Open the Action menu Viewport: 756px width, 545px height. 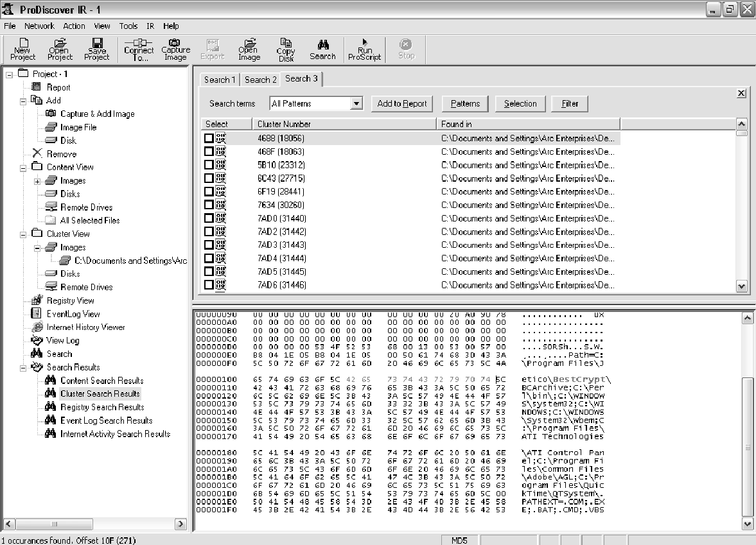click(74, 26)
